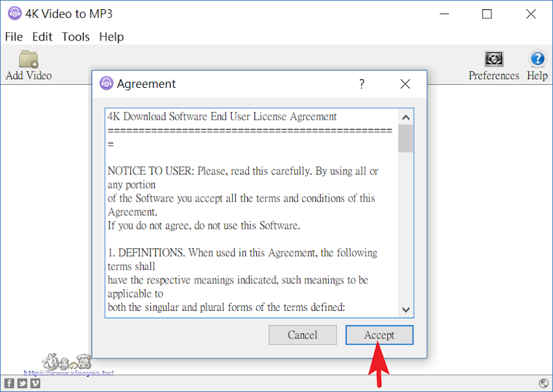Image resolution: width=553 pixels, height=392 pixels.
Task: Click the license text scroll-up arrow
Action: pyautogui.click(x=406, y=117)
